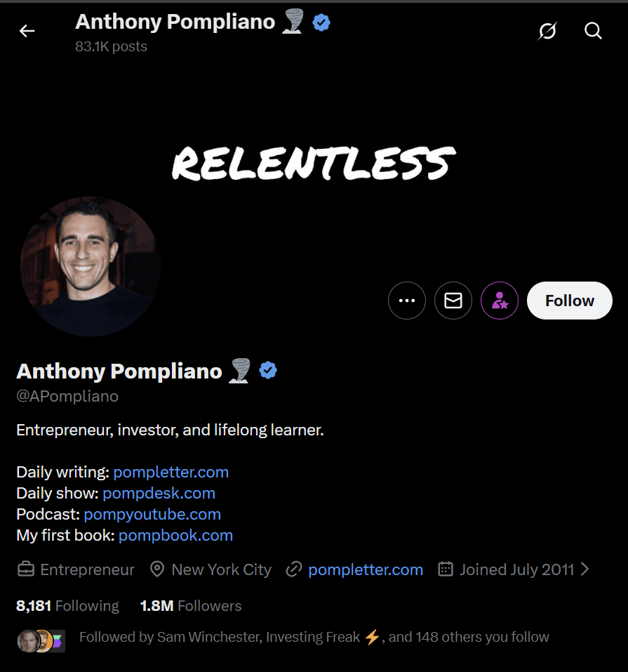Viewport: 628px width, 672px height.
Task: Click the location pin beside New York City
Action: pyautogui.click(x=156, y=569)
